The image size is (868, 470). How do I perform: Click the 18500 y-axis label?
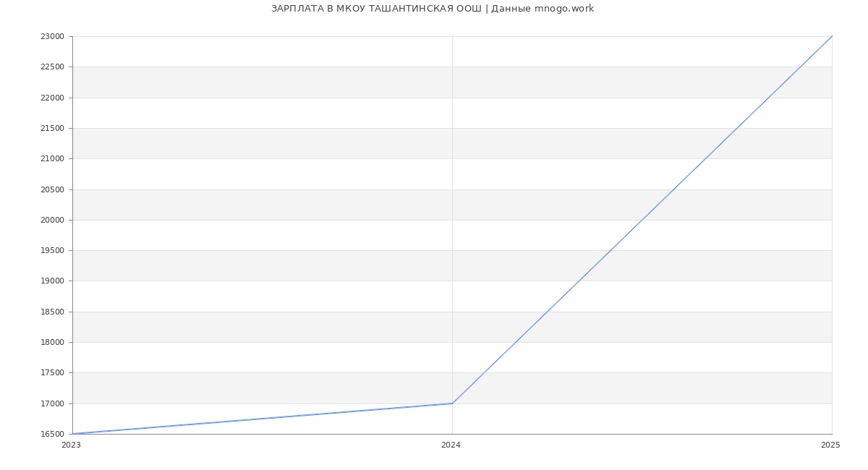52,312
